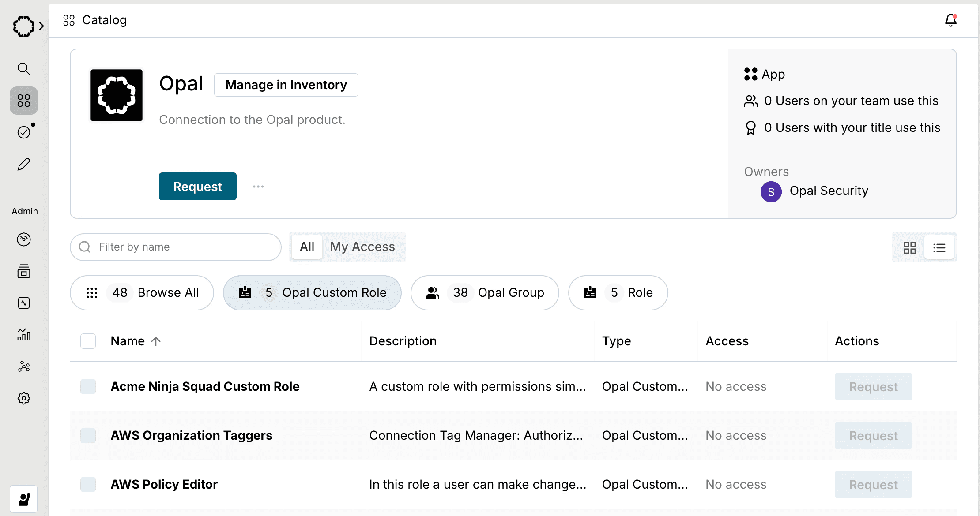The width and height of the screenshot is (980, 516).
Task: Click the Opal app logo thumbnail
Action: (x=117, y=95)
